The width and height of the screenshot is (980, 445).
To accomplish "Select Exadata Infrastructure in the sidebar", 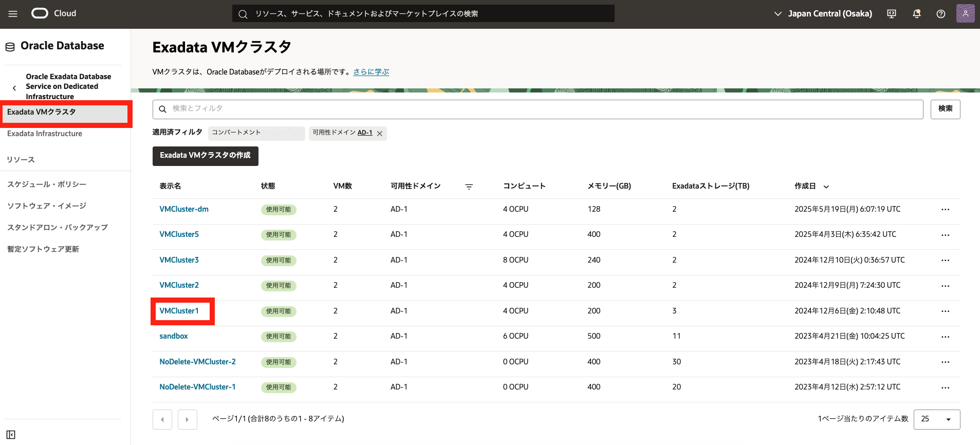I will pyautogui.click(x=45, y=134).
